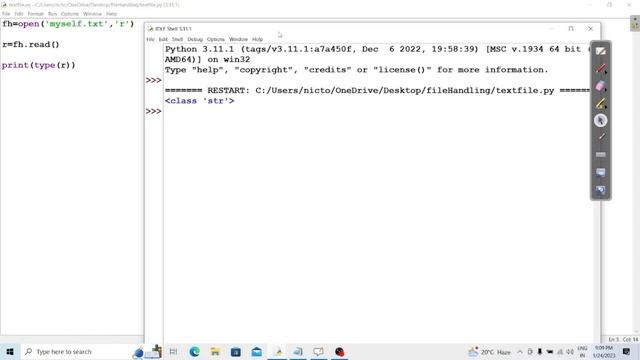Click the presentation board app icon in taskbar
The image size is (640, 360).
(x=318, y=351)
